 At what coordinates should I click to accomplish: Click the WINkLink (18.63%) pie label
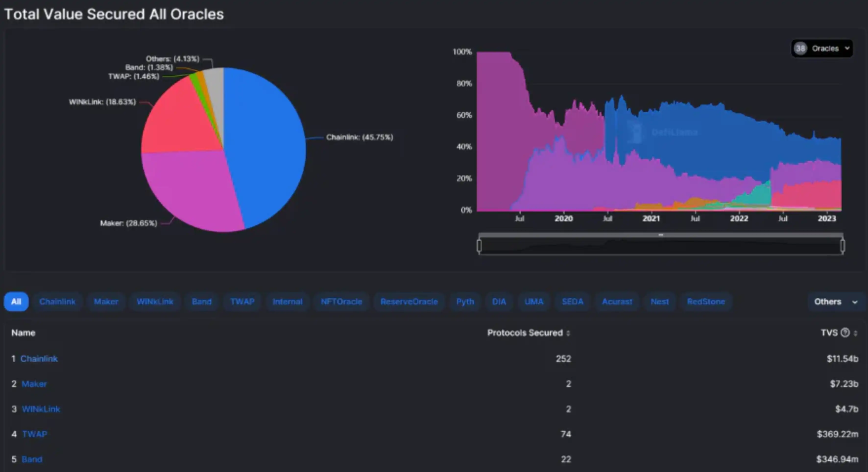click(102, 102)
